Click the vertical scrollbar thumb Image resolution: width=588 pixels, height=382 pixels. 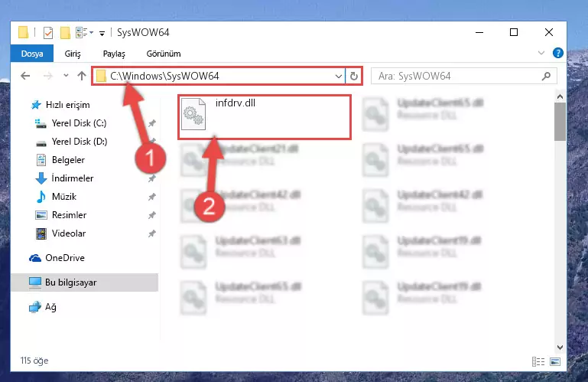click(x=560, y=122)
